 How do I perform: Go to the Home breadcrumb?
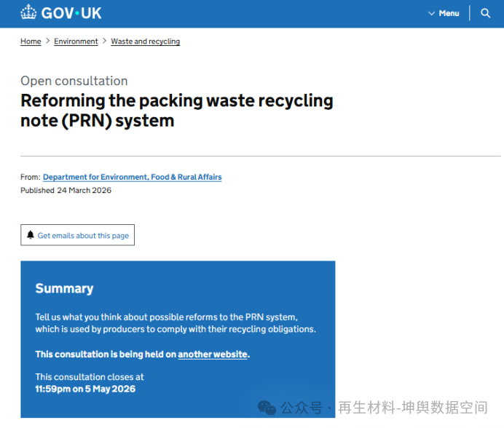[31, 41]
